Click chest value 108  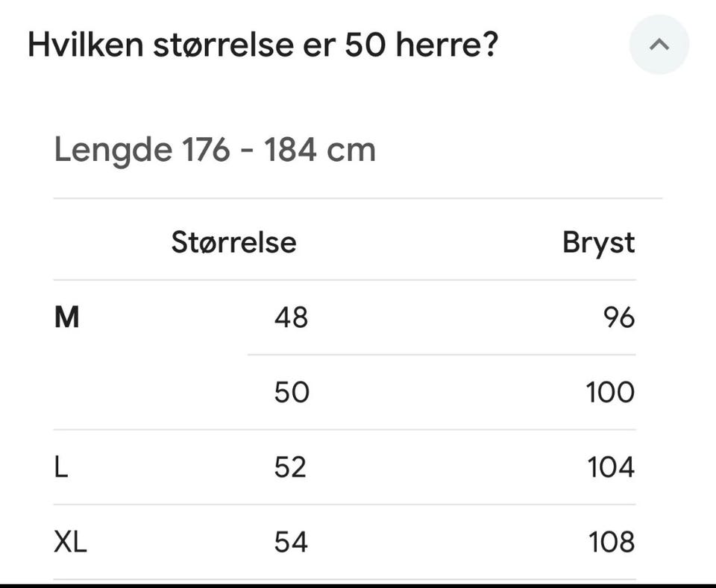click(612, 542)
